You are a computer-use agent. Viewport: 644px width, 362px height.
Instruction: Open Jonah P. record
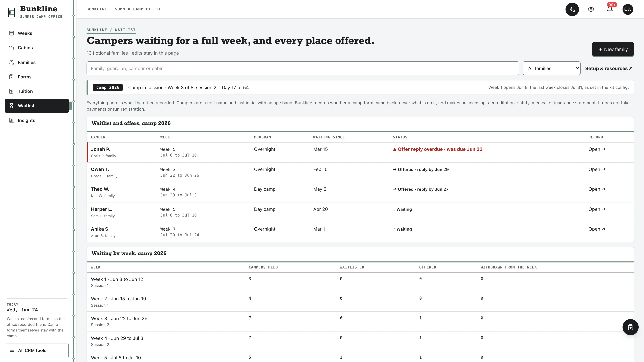[x=597, y=149]
